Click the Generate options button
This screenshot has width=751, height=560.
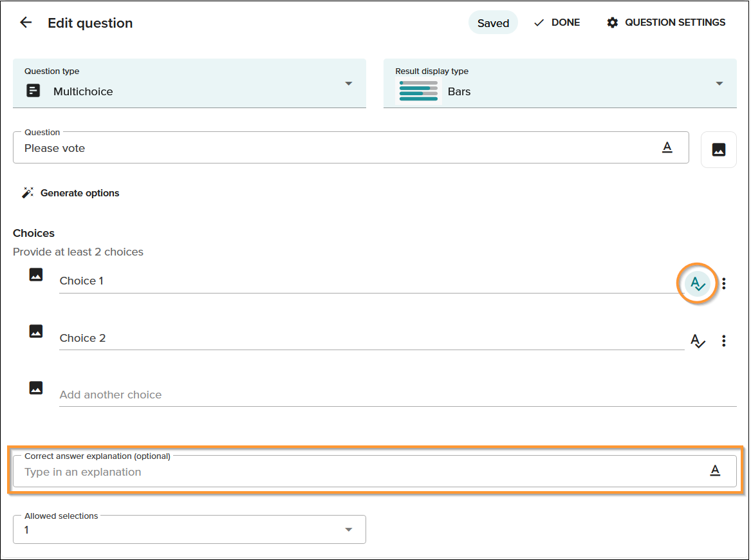71,192
